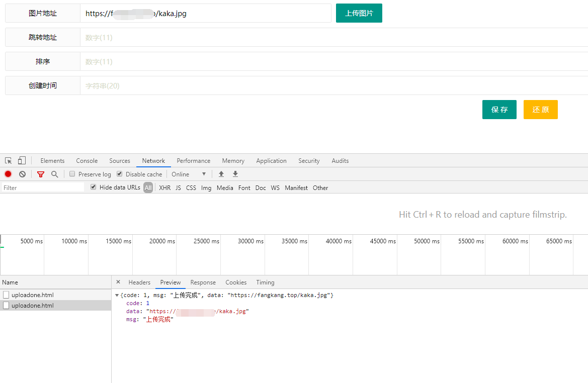Viewport: 588px width, 383px height.
Task: Enable the Preserve log checkbox
Action: coord(72,174)
